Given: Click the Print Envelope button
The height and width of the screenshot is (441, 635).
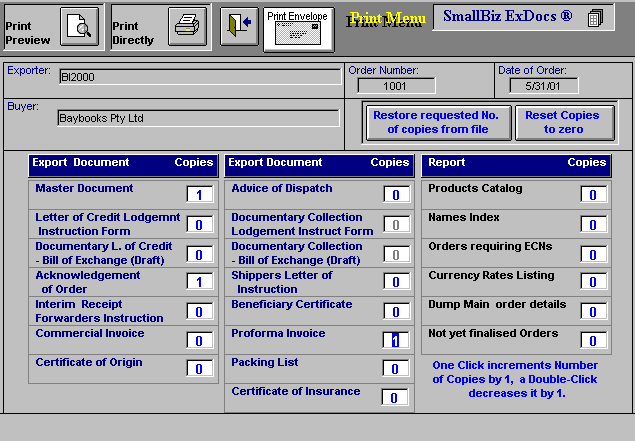Looking at the screenshot, I should (x=298, y=30).
